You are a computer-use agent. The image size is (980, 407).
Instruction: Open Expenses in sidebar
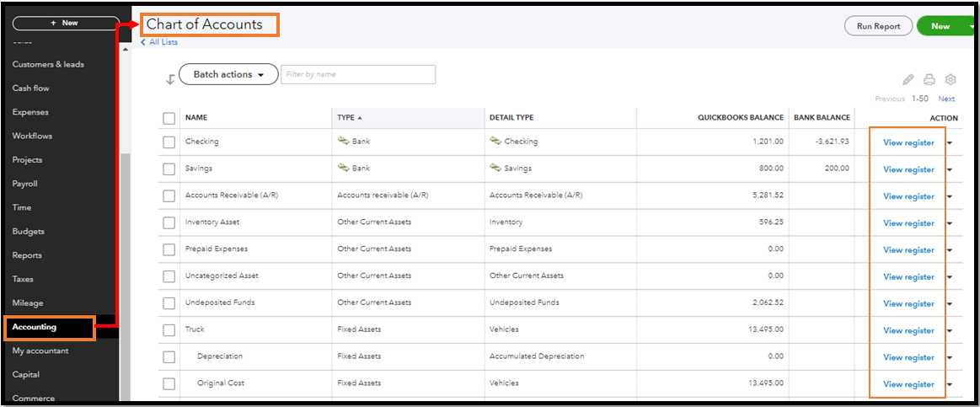(x=30, y=112)
